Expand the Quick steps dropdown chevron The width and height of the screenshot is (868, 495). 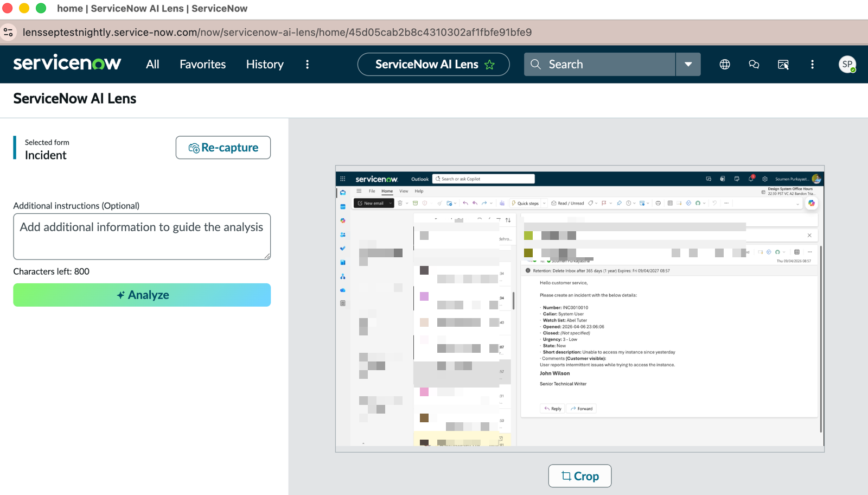544,203
